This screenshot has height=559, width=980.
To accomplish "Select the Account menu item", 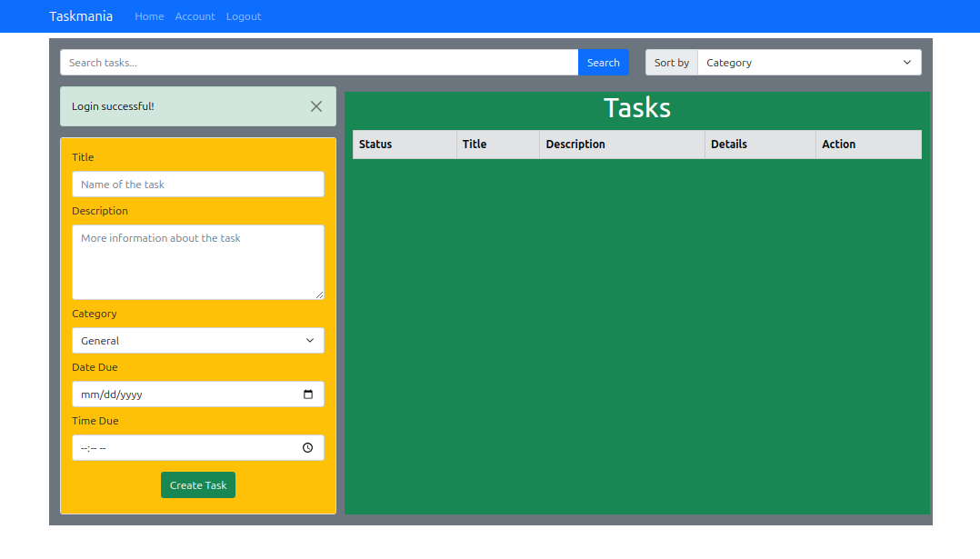I will 195,15.
